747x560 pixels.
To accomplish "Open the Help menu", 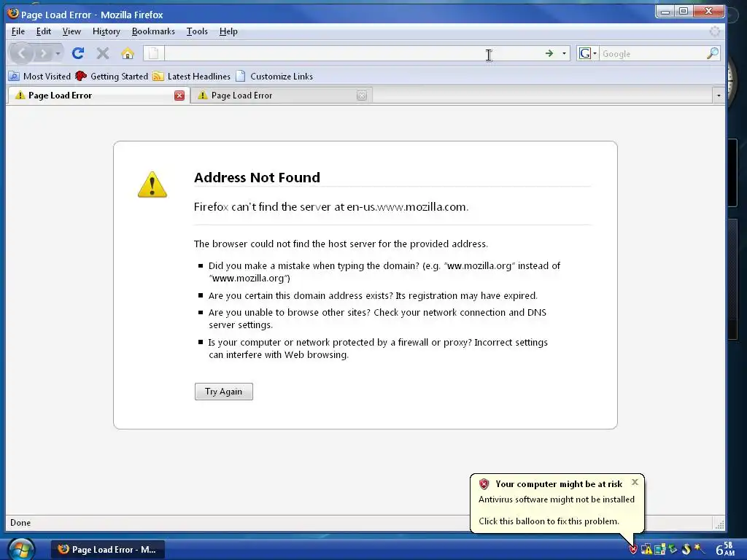I will pyautogui.click(x=228, y=31).
